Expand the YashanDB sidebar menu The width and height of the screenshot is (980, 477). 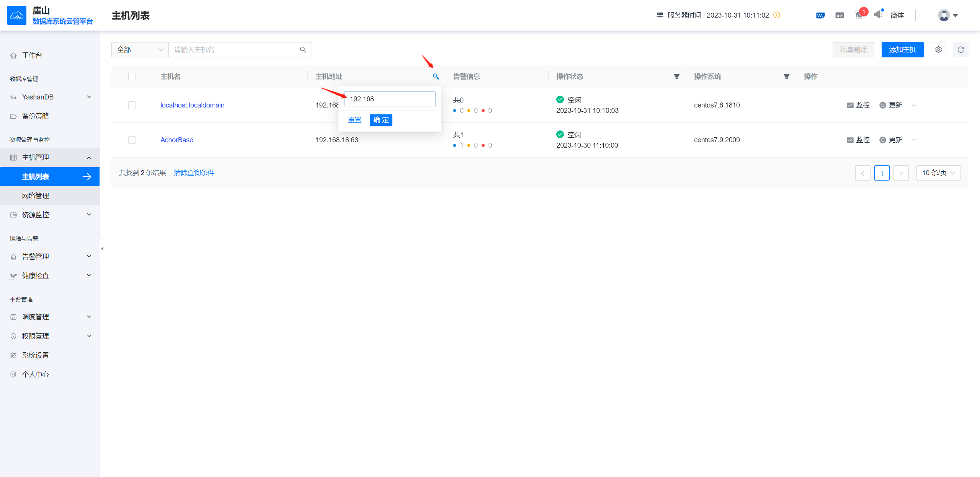50,97
